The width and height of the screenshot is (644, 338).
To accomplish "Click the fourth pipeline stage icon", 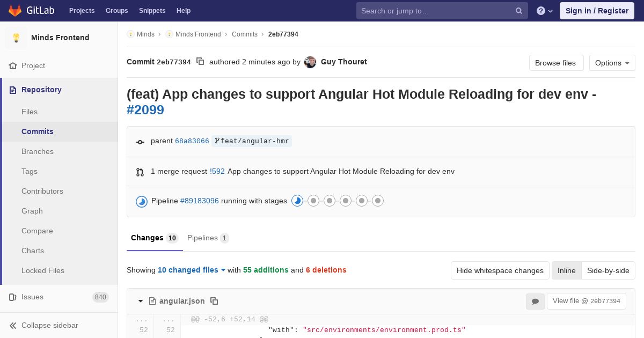I will (x=346, y=201).
